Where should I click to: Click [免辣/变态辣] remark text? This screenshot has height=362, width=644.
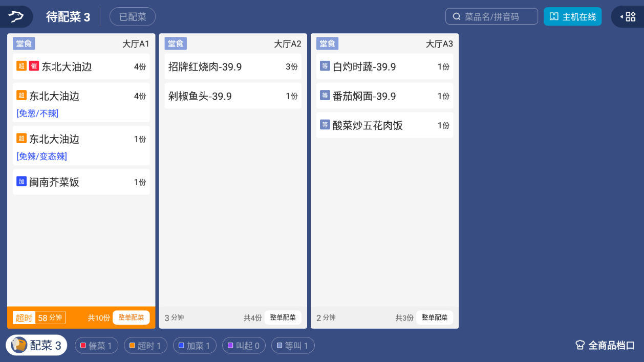click(41, 156)
